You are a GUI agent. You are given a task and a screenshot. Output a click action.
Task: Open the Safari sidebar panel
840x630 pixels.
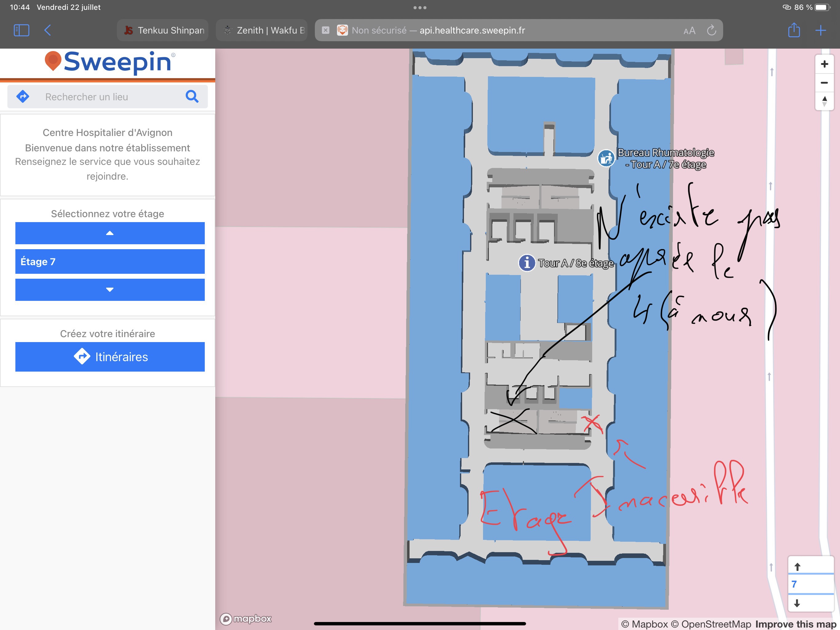pyautogui.click(x=21, y=30)
